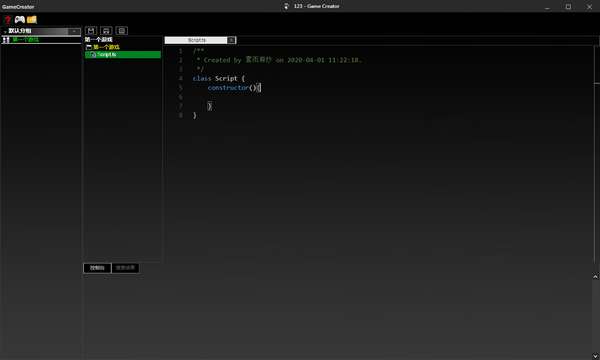Open the yellow folder icon in toolbar
This screenshot has width=600, height=360.
point(32,19)
